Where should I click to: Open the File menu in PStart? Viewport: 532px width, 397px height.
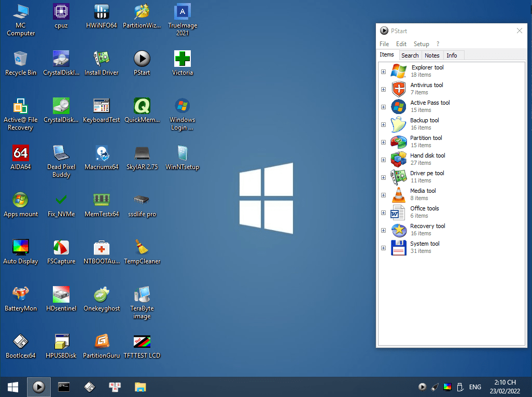coord(384,44)
